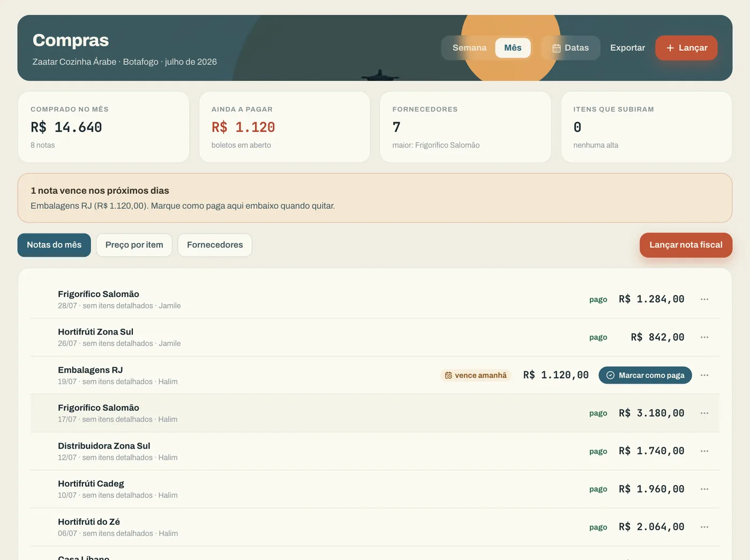Click the vence amanhã due badge
750x560 pixels.
(x=476, y=375)
